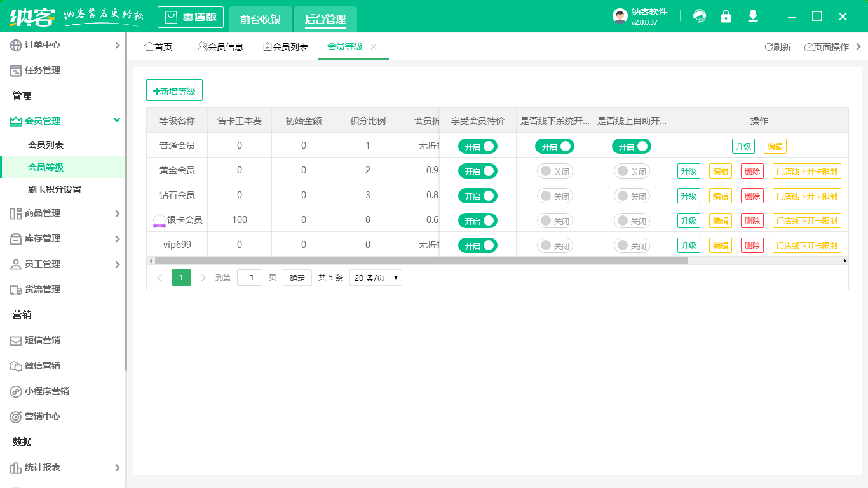Switch to the 会员信息 tab

point(220,46)
